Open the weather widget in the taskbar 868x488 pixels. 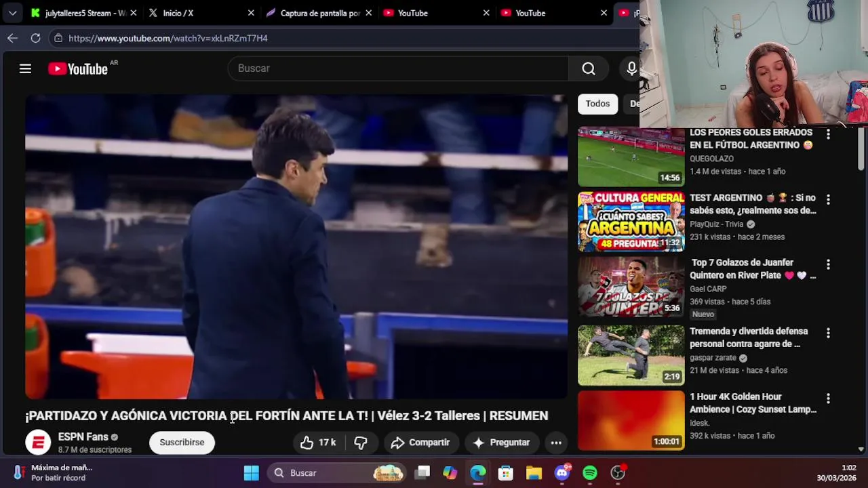[53, 472]
